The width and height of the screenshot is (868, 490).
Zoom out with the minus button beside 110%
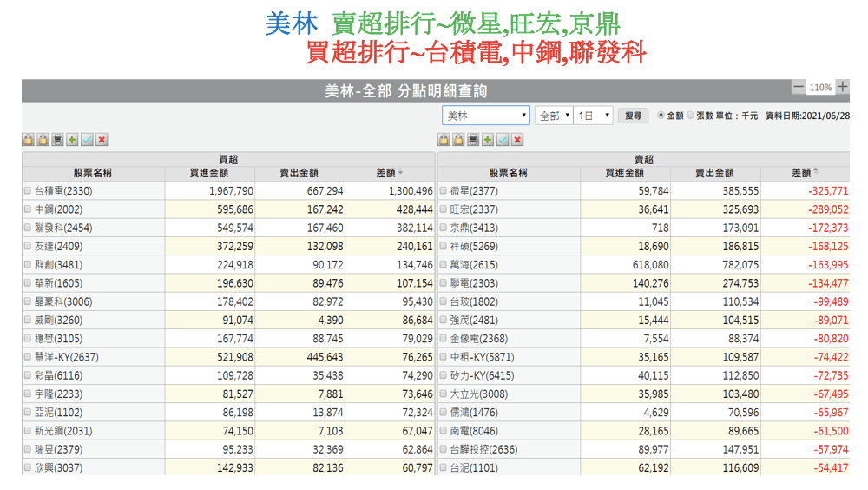click(799, 87)
